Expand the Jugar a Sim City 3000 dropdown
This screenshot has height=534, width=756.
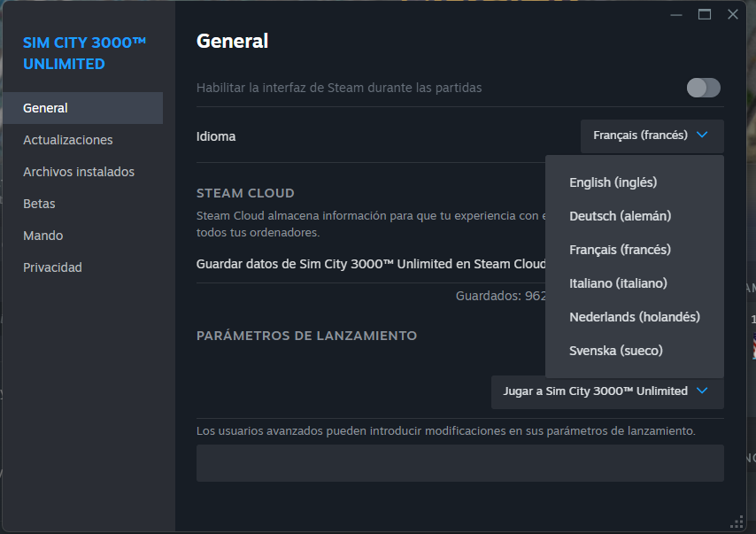click(606, 391)
